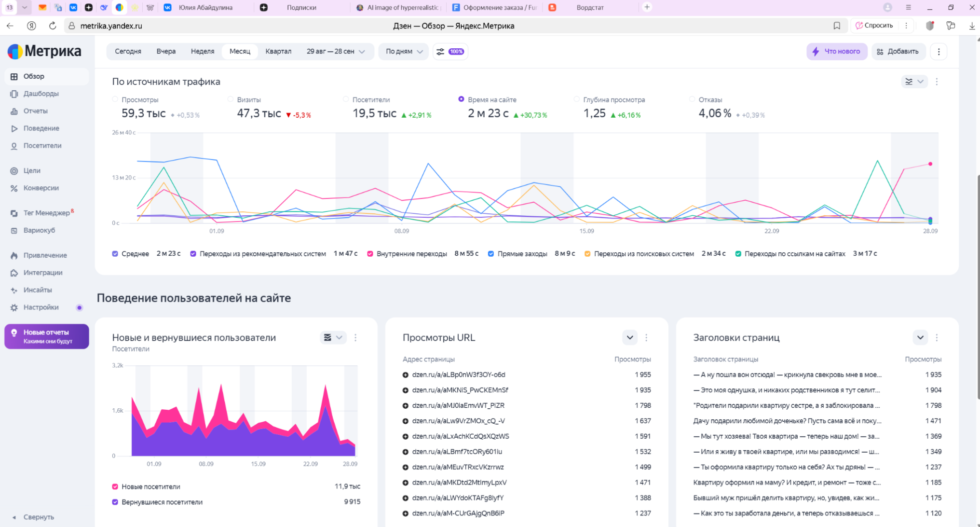Click the Конверсии percent icon

click(x=14, y=188)
